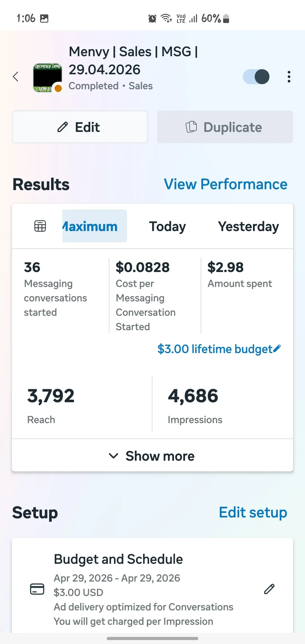This screenshot has width=305, height=644.
Task: Open the custom date range table icon
Action: pyautogui.click(x=40, y=226)
